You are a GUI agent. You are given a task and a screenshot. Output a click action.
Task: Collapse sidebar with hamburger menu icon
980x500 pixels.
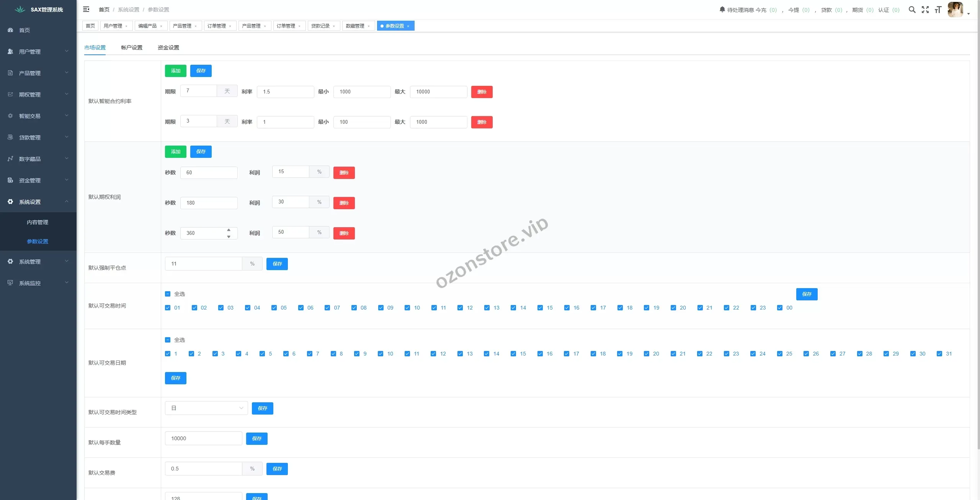click(86, 9)
